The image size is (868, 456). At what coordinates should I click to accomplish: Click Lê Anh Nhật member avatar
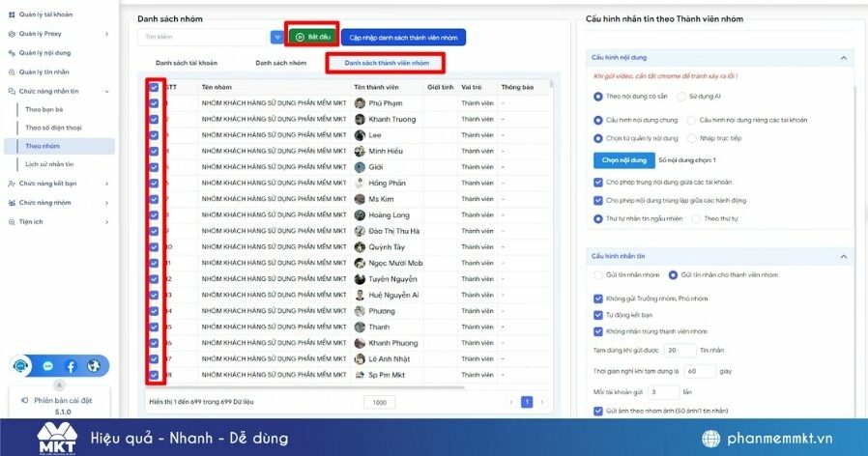point(360,359)
